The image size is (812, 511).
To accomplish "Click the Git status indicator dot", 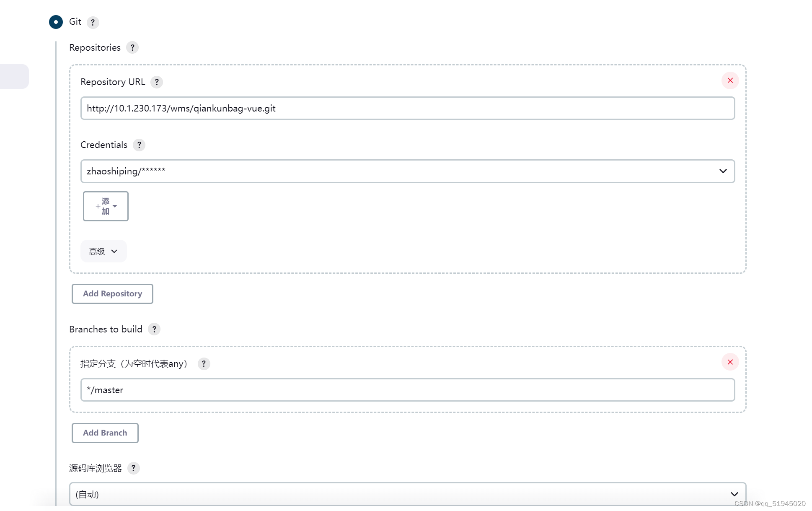I will click(55, 22).
